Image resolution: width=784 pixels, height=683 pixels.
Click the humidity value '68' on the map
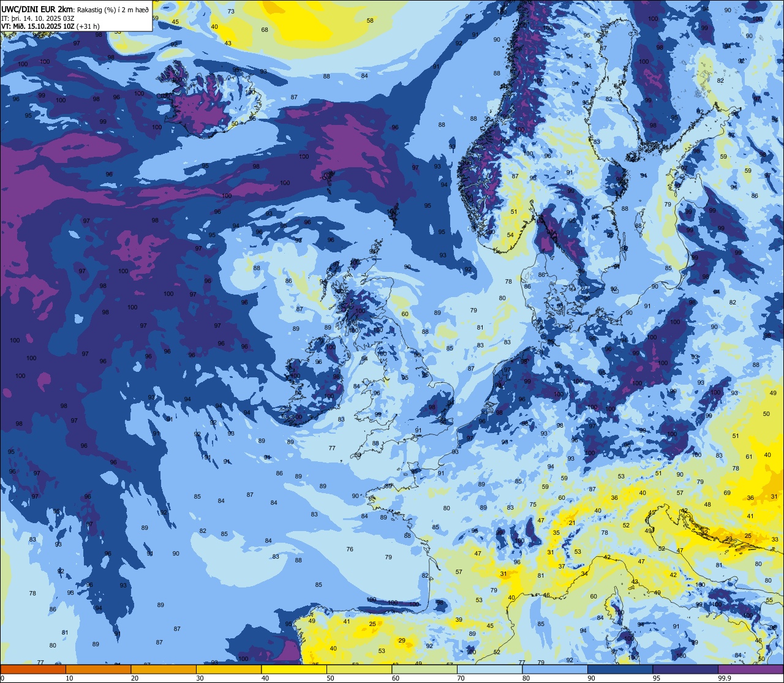click(x=265, y=29)
